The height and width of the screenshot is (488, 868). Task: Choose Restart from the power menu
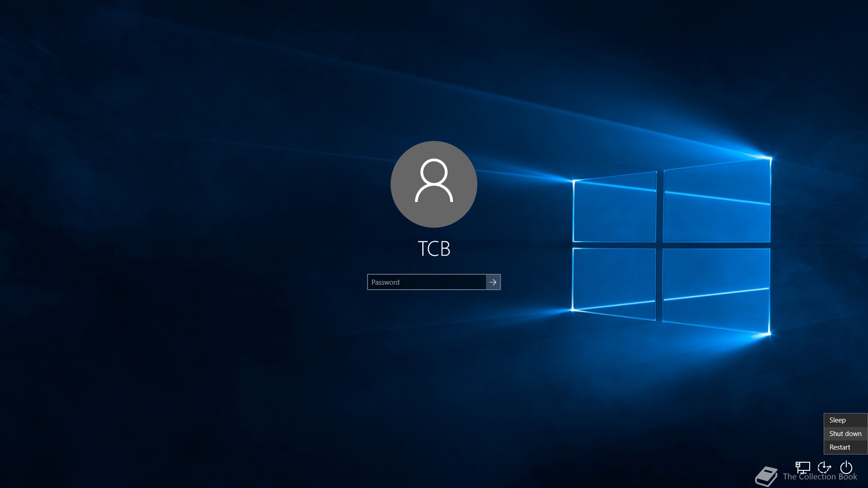845,447
